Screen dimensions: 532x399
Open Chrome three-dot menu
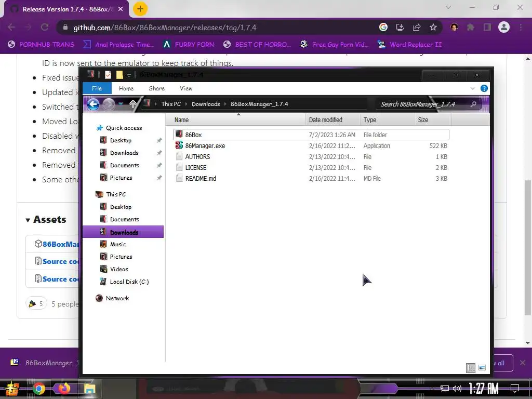point(521,28)
